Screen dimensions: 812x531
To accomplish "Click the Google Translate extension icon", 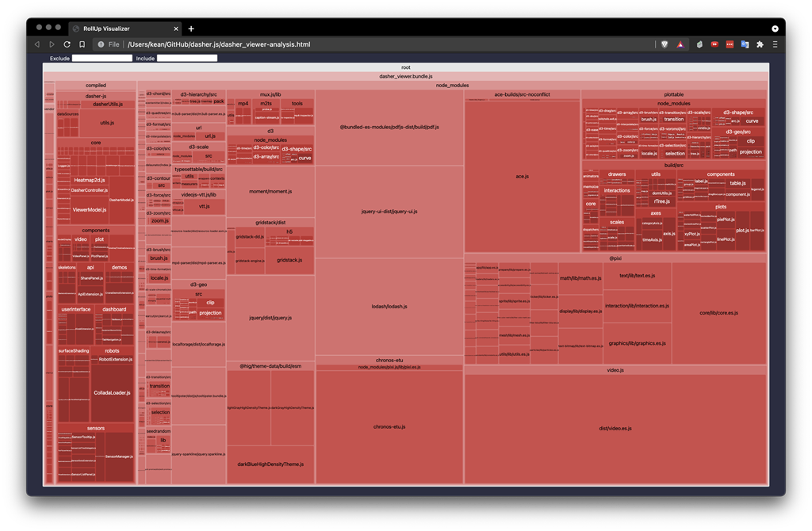I will coord(745,44).
